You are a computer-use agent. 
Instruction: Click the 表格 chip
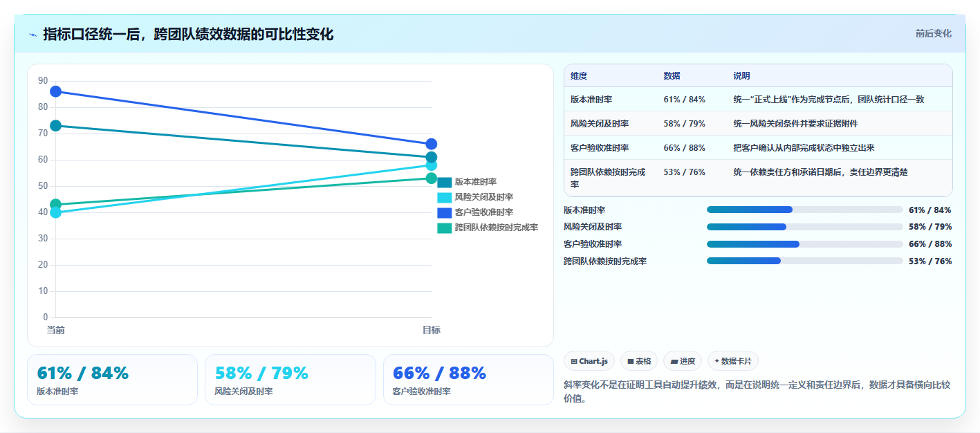639,361
